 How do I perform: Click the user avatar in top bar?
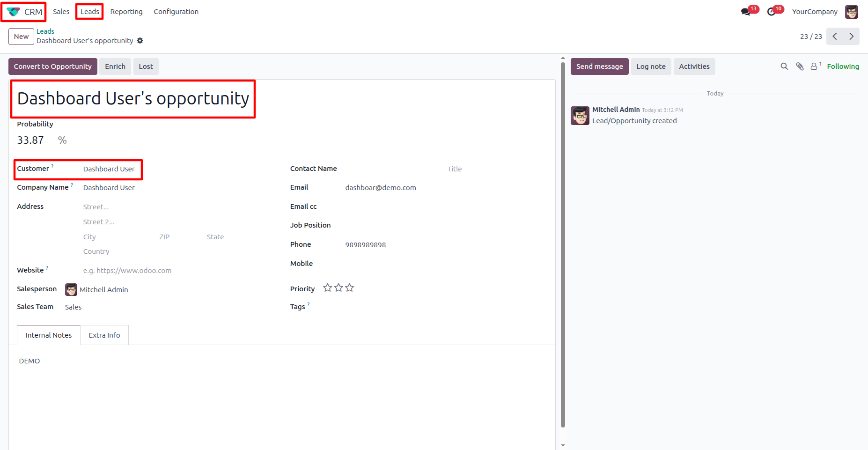click(x=851, y=12)
